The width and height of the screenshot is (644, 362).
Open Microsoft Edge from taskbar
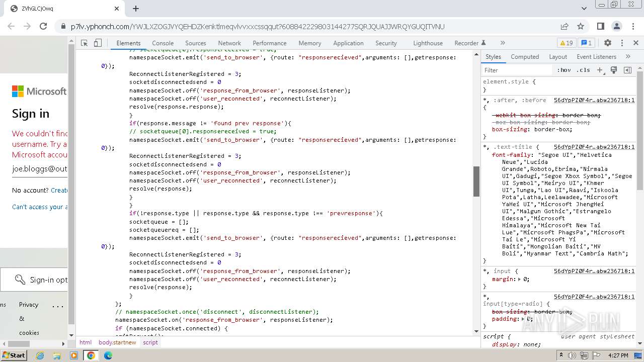108,355
